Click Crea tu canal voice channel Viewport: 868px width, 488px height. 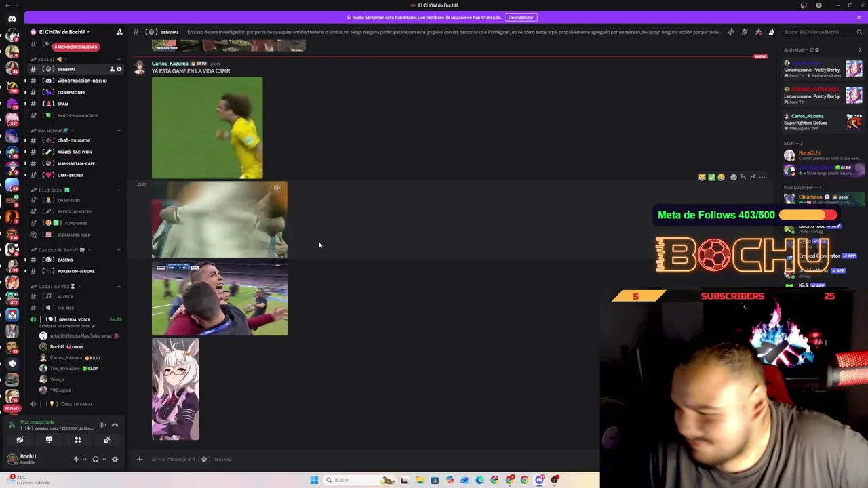coord(75,404)
